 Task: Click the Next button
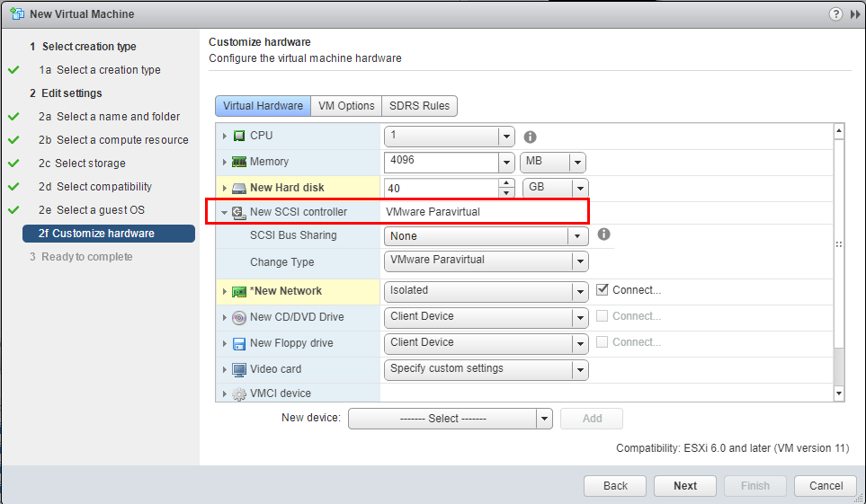tap(685, 486)
